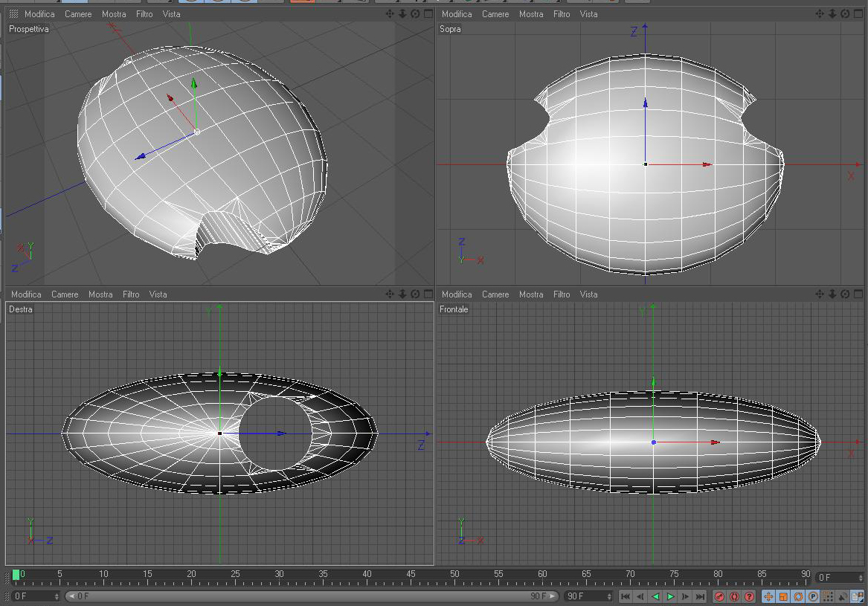The width and height of the screenshot is (868, 606).
Task: Toggle Point Level Animation dotted-grid icon
Action: pyautogui.click(x=828, y=596)
